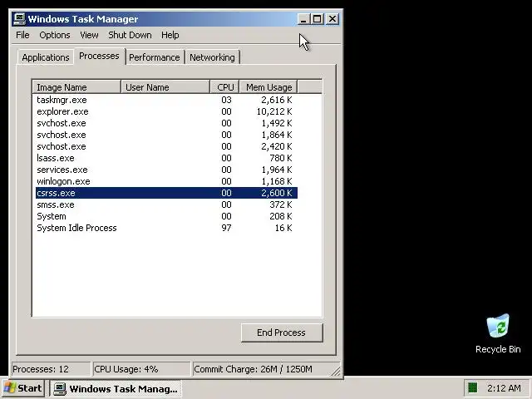The image size is (532, 399).
Task: Close the Task Manager window
Action: pyautogui.click(x=332, y=19)
